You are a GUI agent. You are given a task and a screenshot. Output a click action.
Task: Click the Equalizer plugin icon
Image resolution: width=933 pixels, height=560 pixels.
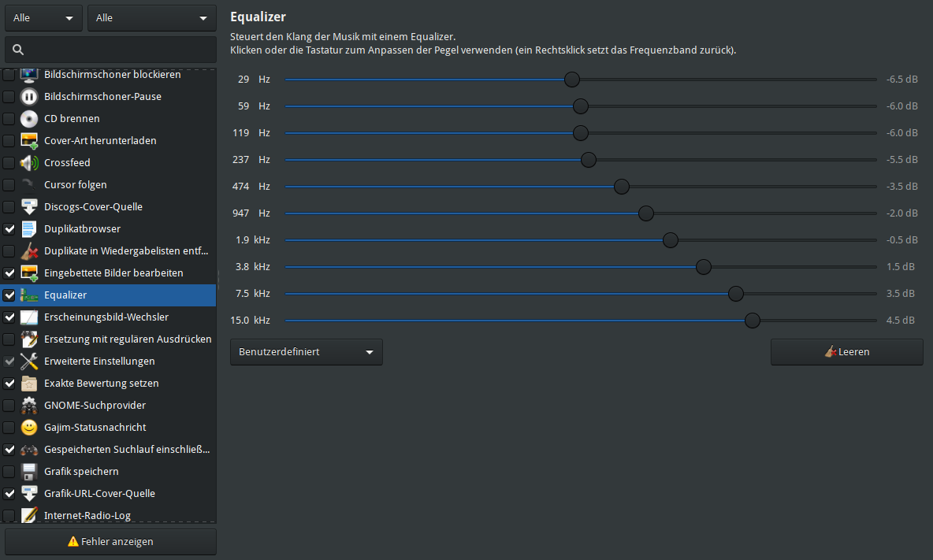[29, 295]
